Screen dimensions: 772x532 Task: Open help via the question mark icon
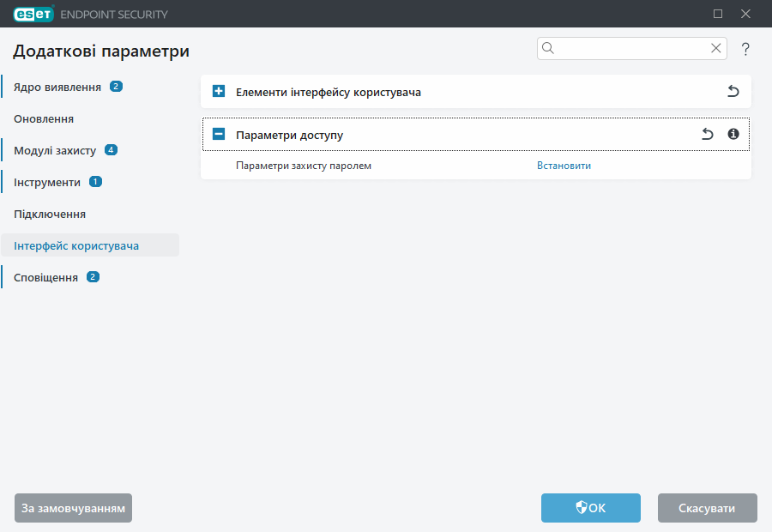745,49
